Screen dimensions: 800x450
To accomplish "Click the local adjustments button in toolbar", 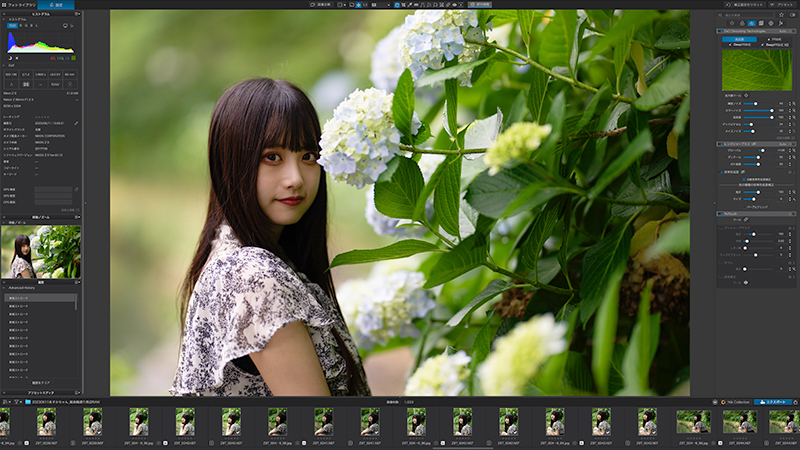I will 480,5.
